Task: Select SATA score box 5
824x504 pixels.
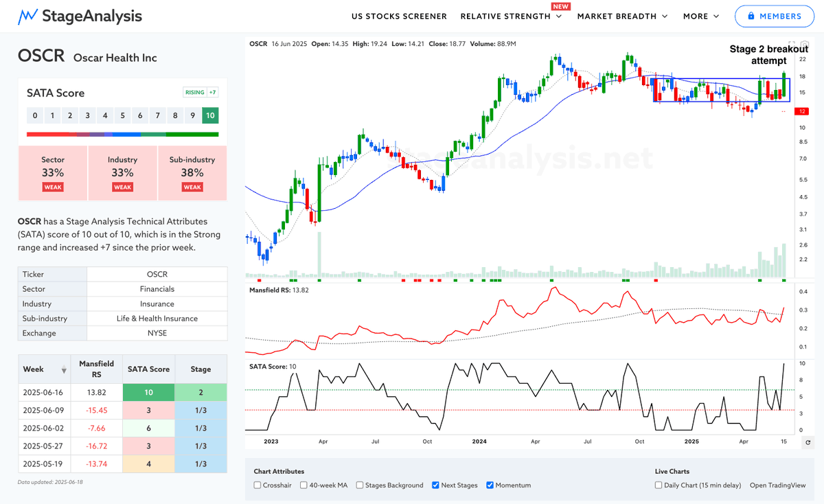Action: [123, 116]
